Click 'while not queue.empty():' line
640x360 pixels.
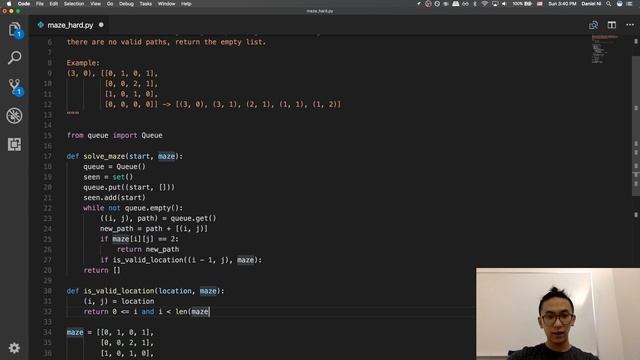click(133, 208)
